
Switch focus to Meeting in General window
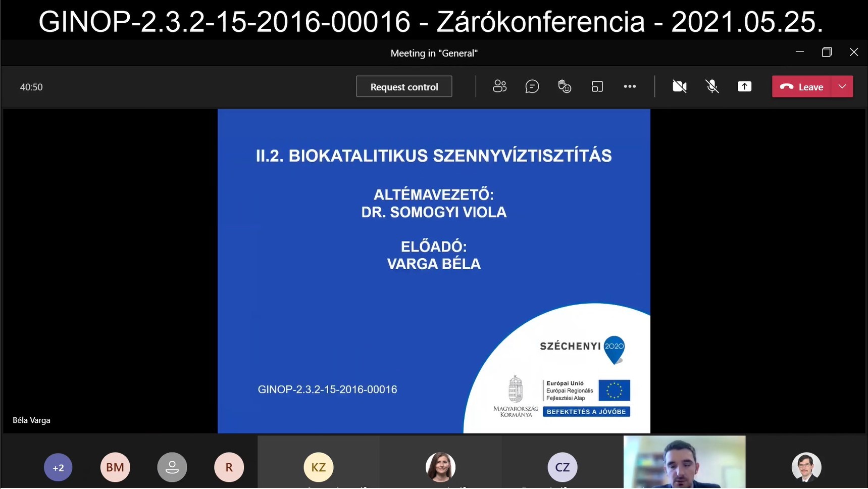[434, 53]
